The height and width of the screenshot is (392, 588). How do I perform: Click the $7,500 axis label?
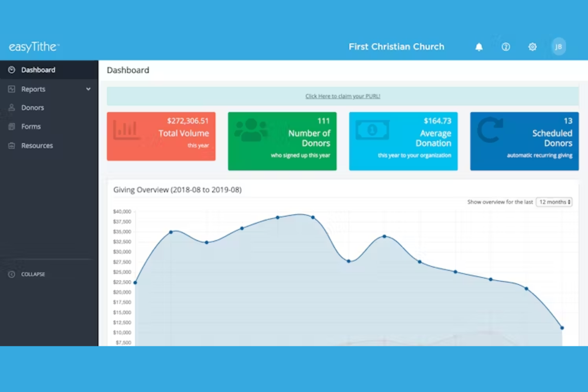tap(123, 342)
